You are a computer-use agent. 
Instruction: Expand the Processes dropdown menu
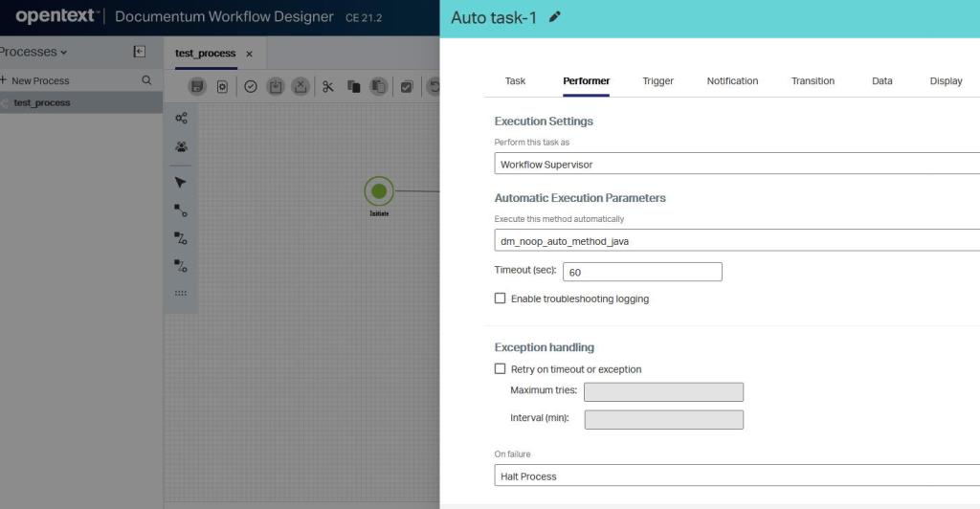(x=33, y=52)
